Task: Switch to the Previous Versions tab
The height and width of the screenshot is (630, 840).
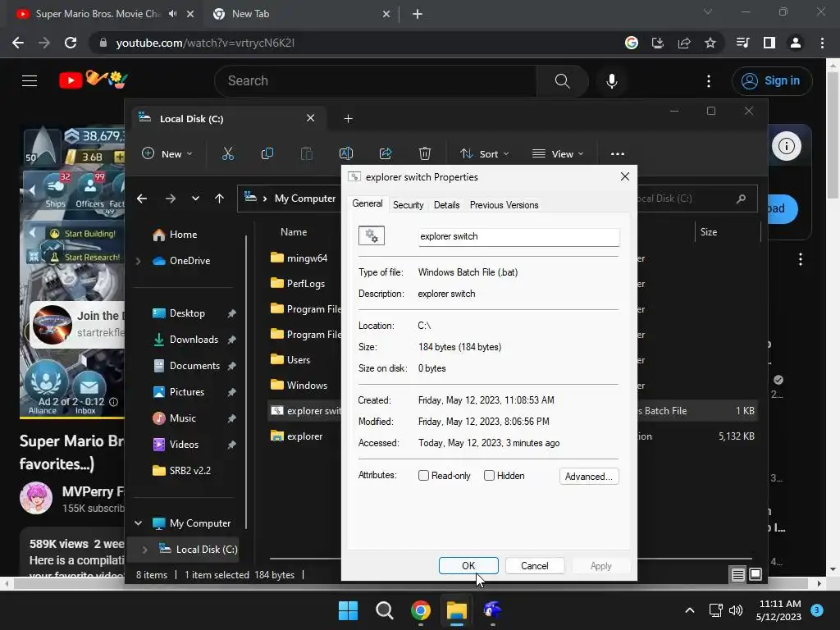Action: click(504, 205)
